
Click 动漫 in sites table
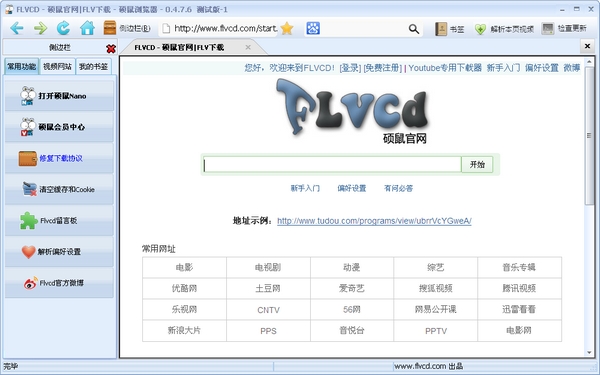pos(352,267)
